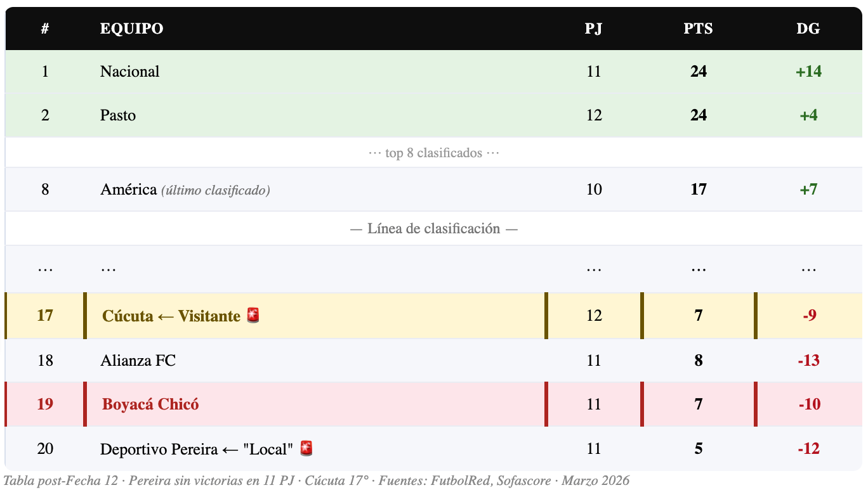Click Boyacá Chicó's -10 goal difference
Viewport: 868px width, 497px height.
(x=808, y=404)
